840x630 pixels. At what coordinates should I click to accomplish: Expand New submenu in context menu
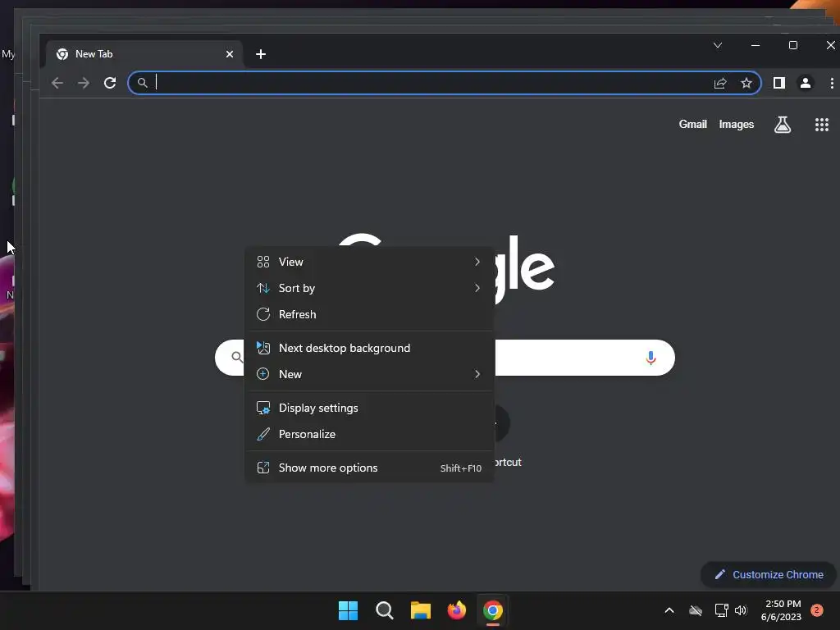point(369,374)
